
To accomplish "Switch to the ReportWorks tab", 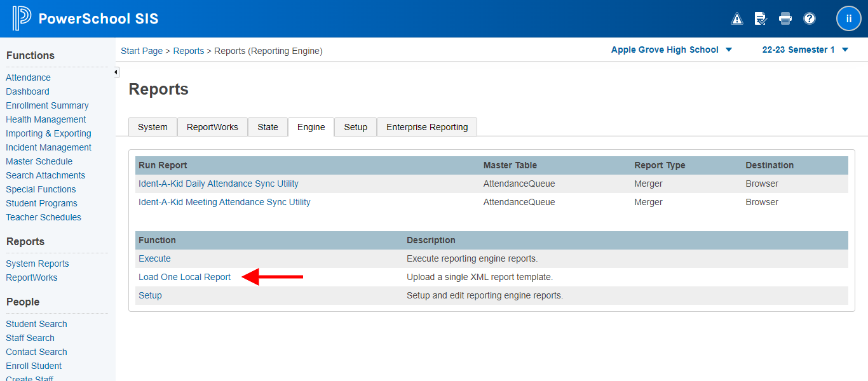I will (212, 127).
